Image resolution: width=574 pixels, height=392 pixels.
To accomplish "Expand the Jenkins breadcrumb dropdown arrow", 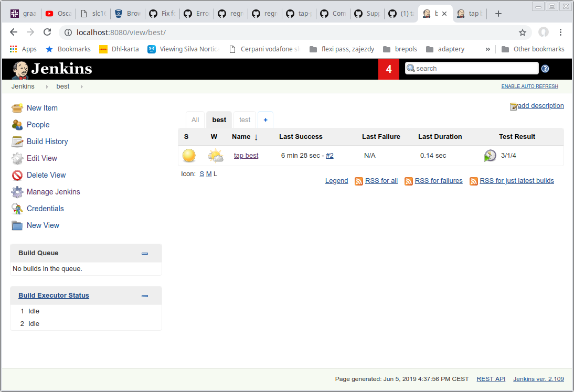I will pos(47,86).
